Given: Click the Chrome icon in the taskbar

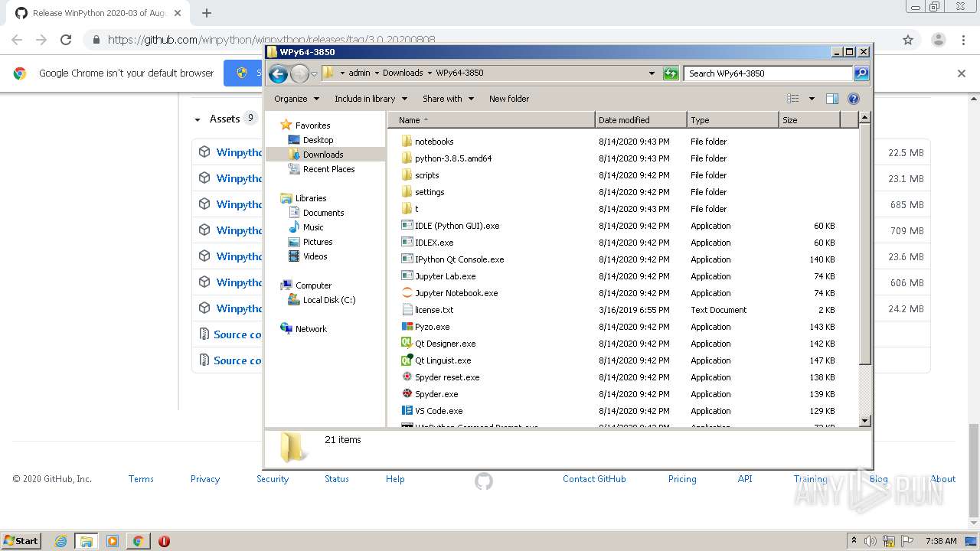Looking at the screenshot, I should pyautogui.click(x=138, y=541).
